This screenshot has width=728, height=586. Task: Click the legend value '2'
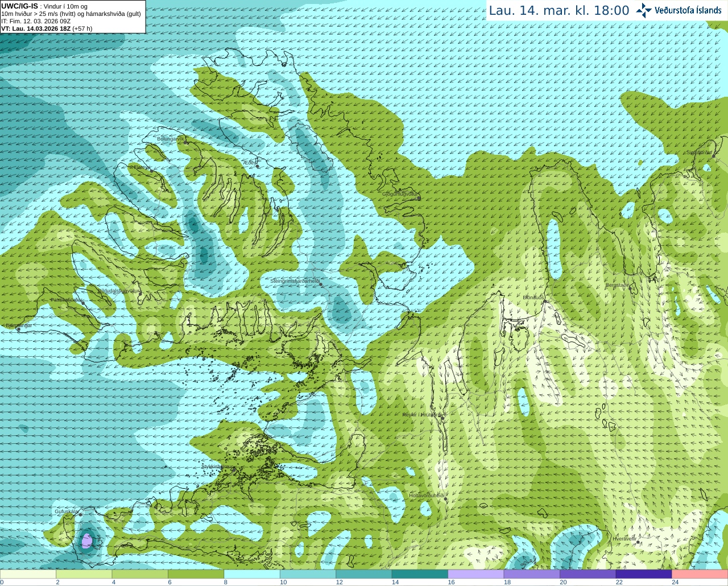point(57,582)
